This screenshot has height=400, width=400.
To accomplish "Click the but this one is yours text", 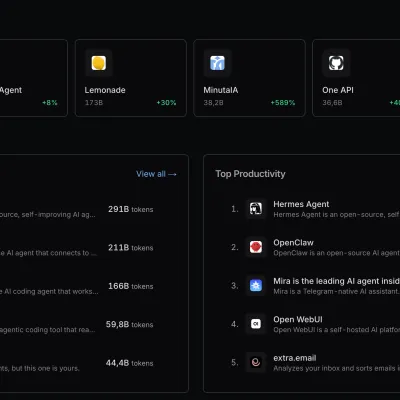I will tap(40, 369).
